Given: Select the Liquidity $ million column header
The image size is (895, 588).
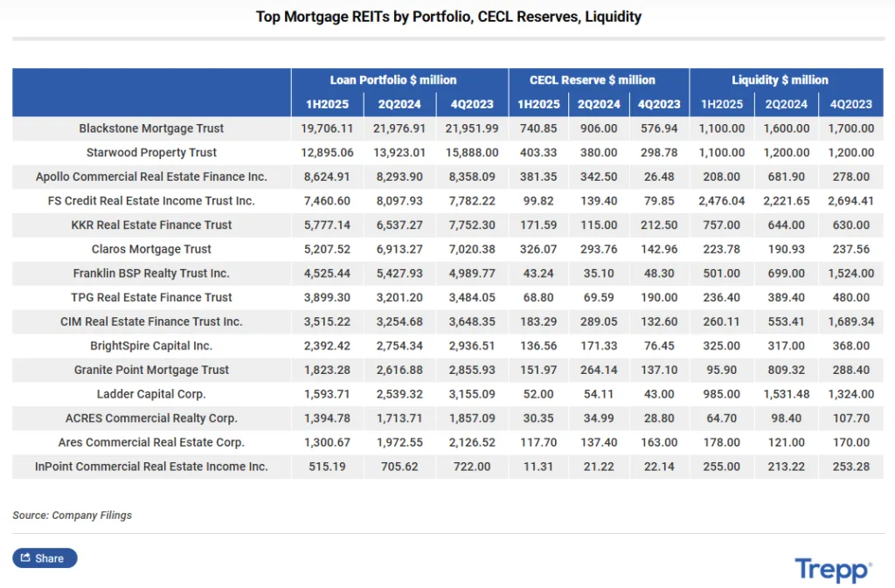Looking at the screenshot, I should click(x=780, y=80).
